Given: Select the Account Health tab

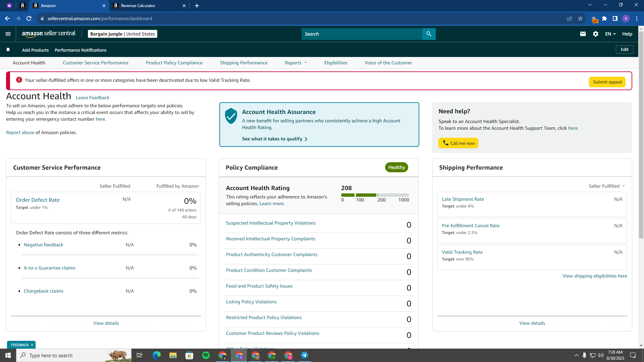Looking at the screenshot, I should [29, 63].
